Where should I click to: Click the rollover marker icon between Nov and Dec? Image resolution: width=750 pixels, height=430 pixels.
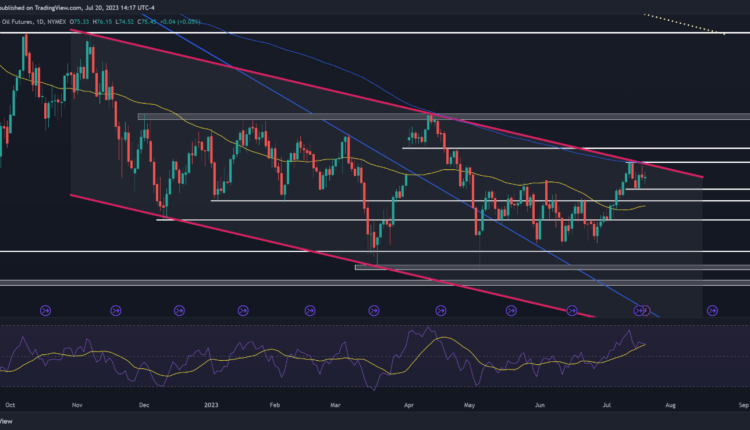115,310
